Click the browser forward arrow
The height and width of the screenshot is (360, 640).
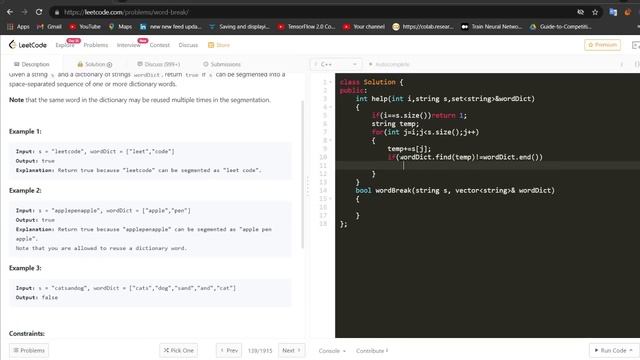pyautogui.click(x=24, y=12)
